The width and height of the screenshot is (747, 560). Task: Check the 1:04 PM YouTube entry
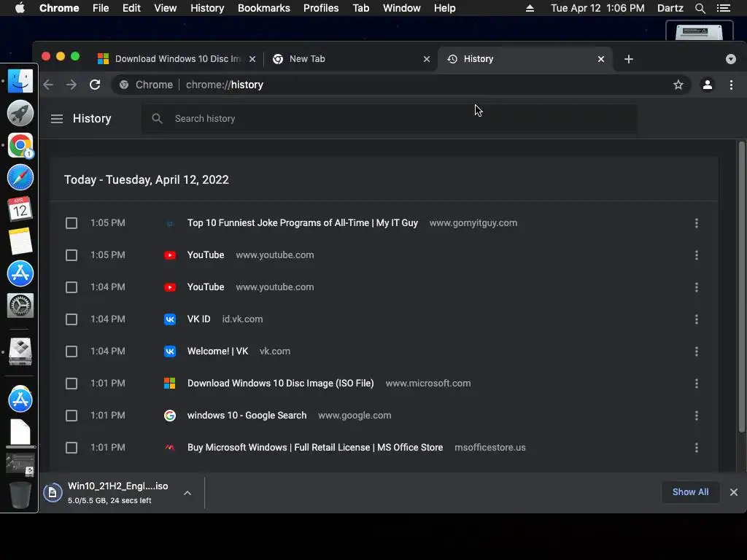71,287
